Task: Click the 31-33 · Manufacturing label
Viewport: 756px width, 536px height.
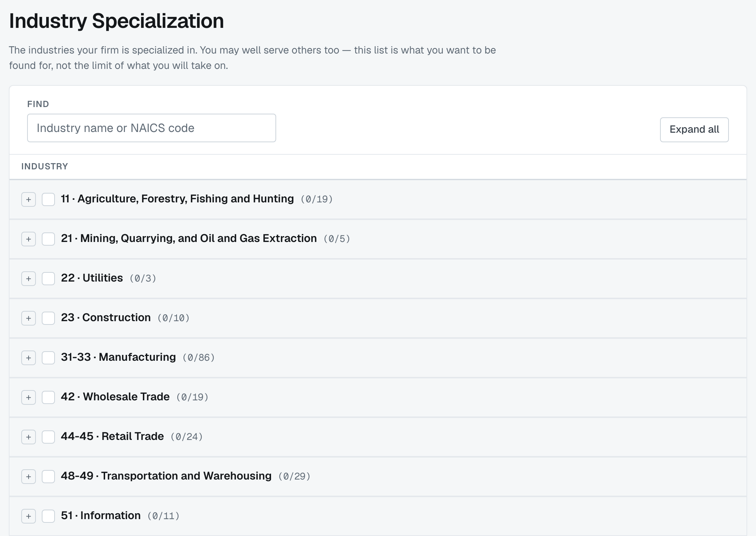Action: (x=118, y=357)
